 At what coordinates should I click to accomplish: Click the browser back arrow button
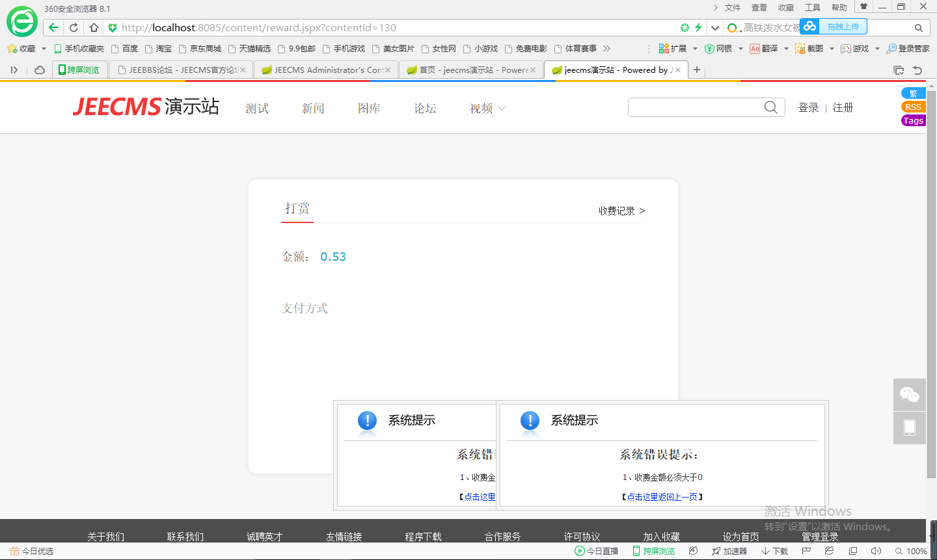click(53, 27)
